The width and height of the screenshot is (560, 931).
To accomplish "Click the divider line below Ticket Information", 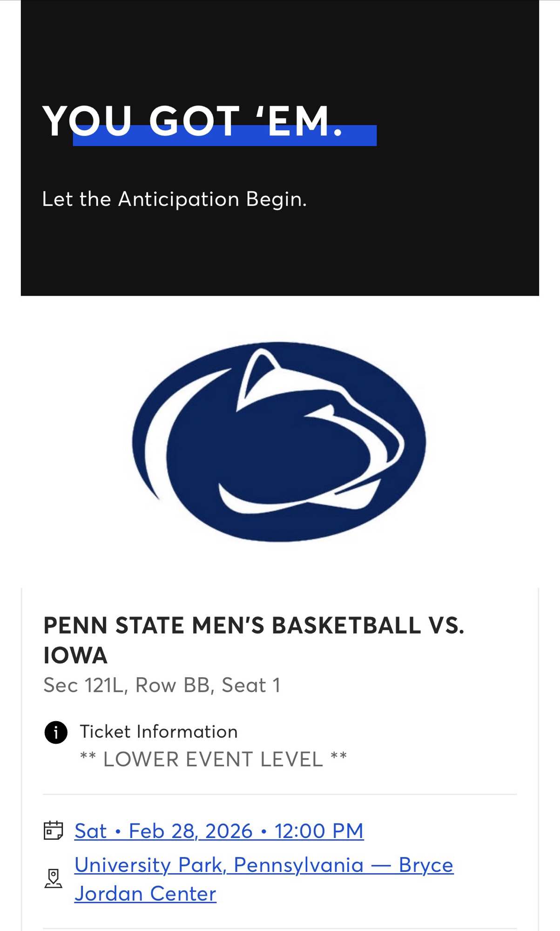I will [x=279, y=794].
